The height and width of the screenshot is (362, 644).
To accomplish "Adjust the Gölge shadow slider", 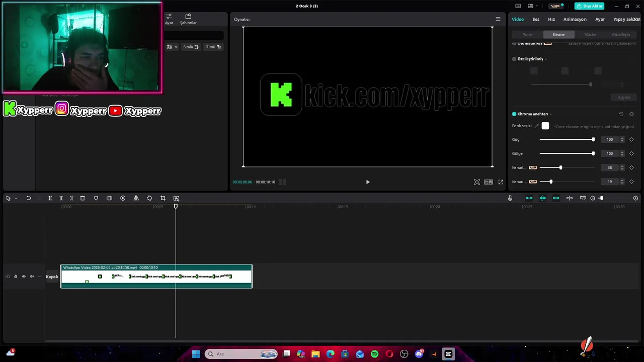I will tap(567, 153).
